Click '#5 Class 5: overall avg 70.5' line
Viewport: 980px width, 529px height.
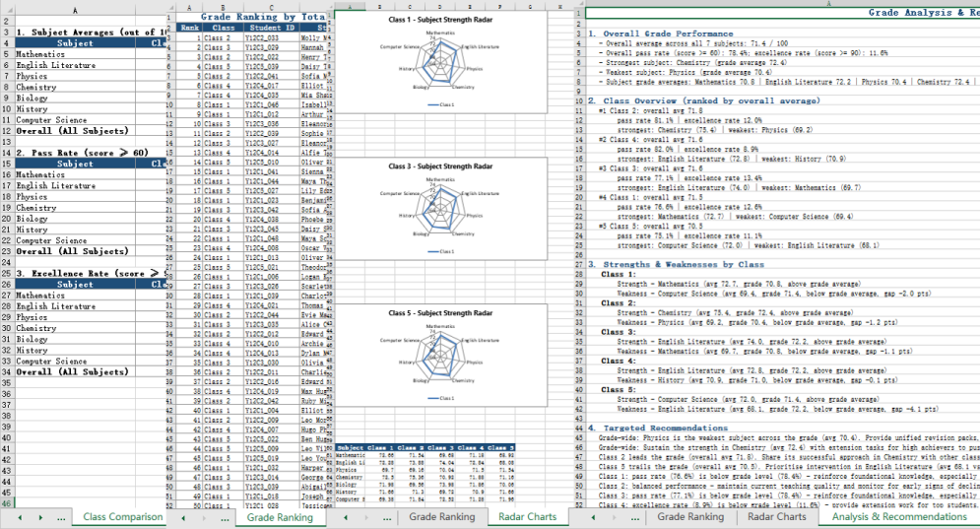650,226
